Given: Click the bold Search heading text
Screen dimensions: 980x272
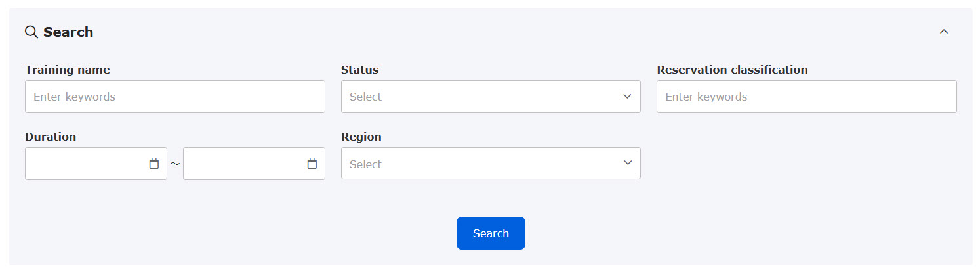Looking at the screenshot, I should coord(68,32).
